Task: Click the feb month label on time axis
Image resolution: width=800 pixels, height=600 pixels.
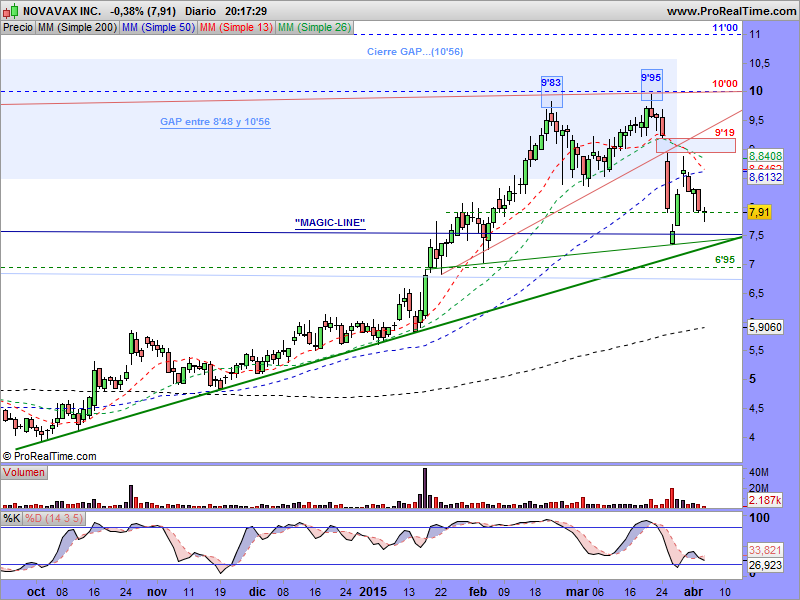Action: (x=478, y=592)
